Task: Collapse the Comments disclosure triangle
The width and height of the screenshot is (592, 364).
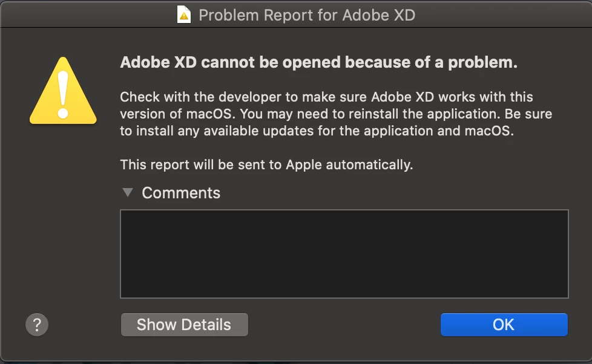Action: tap(128, 192)
